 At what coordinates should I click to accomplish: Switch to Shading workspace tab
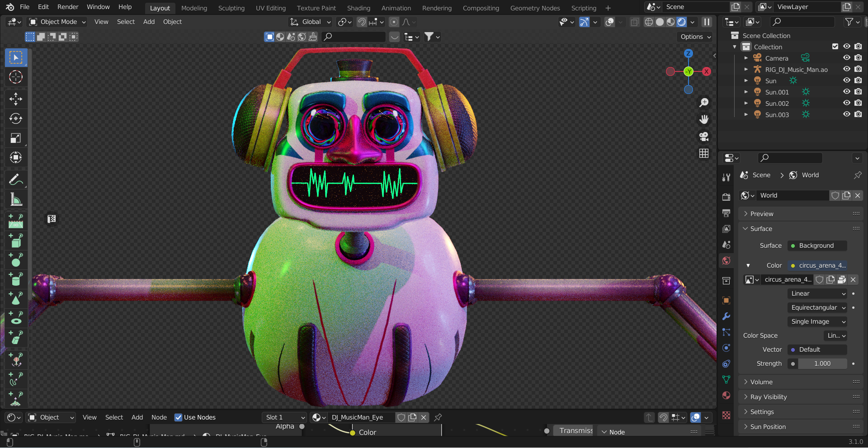coord(359,8)
